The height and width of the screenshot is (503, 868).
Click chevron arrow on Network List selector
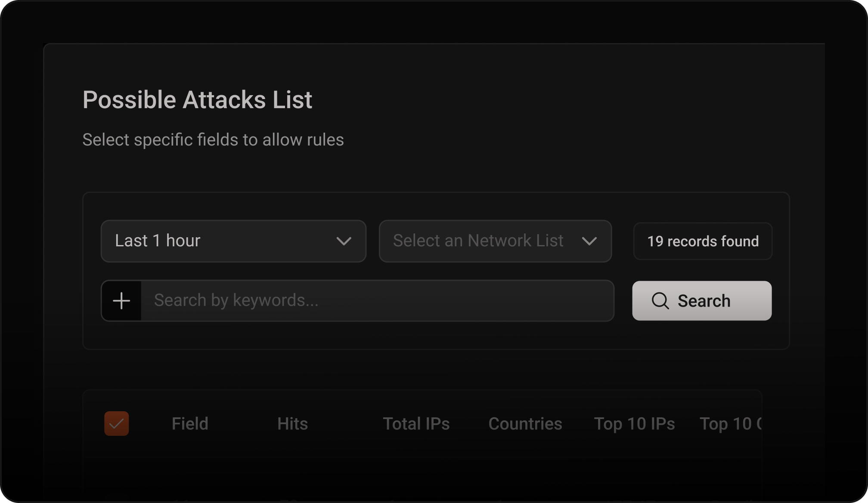tap(589, 241)
